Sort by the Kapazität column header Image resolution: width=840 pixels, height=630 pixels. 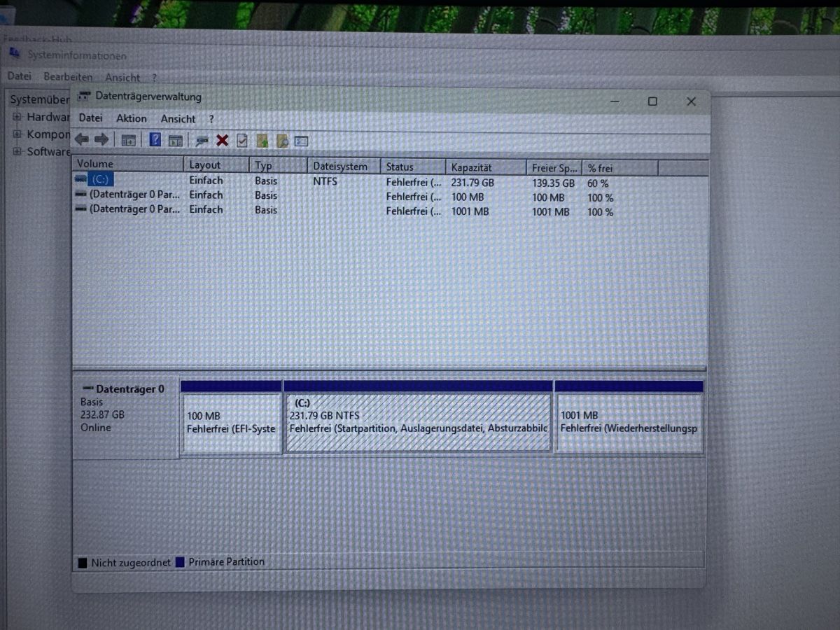(486, 167)
